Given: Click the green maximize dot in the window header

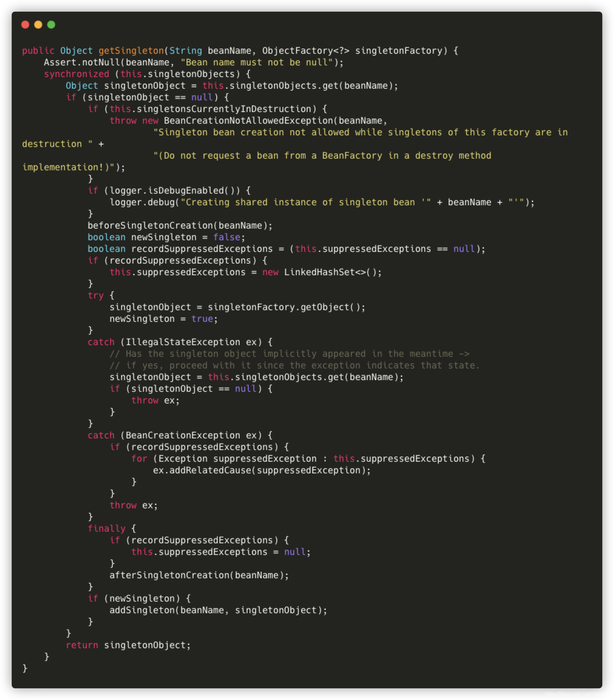Looking at the screenshot, I should (51, 25).
